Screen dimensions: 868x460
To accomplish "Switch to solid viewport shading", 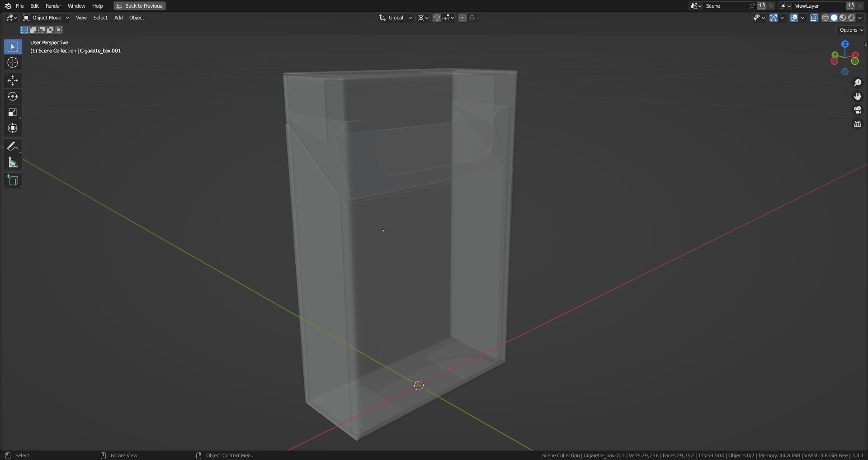I will pyautogui.click(x=834, y=18).
